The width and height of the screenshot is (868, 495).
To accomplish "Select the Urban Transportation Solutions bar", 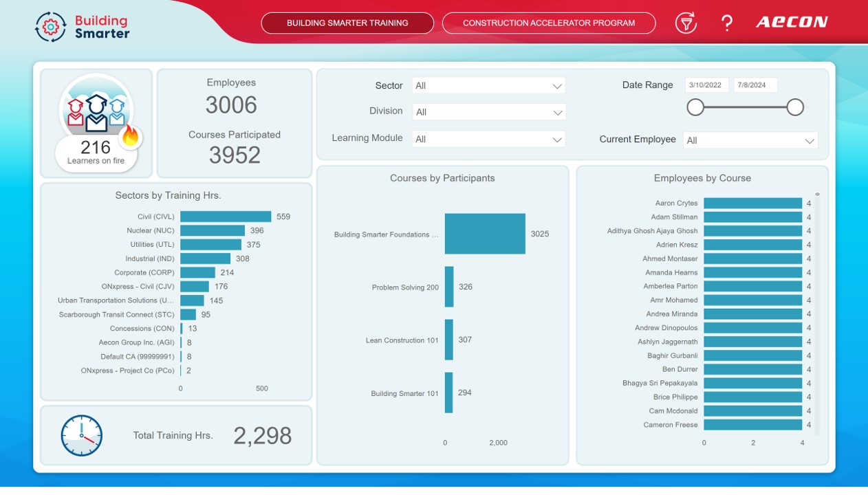I will pyautogui.click(x=192, y=300).
